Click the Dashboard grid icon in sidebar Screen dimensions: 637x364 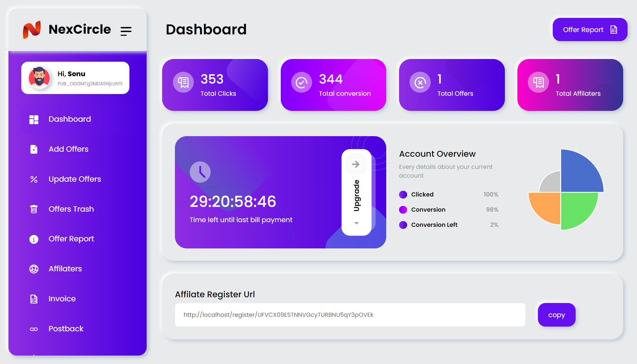(x=34, y=120)
